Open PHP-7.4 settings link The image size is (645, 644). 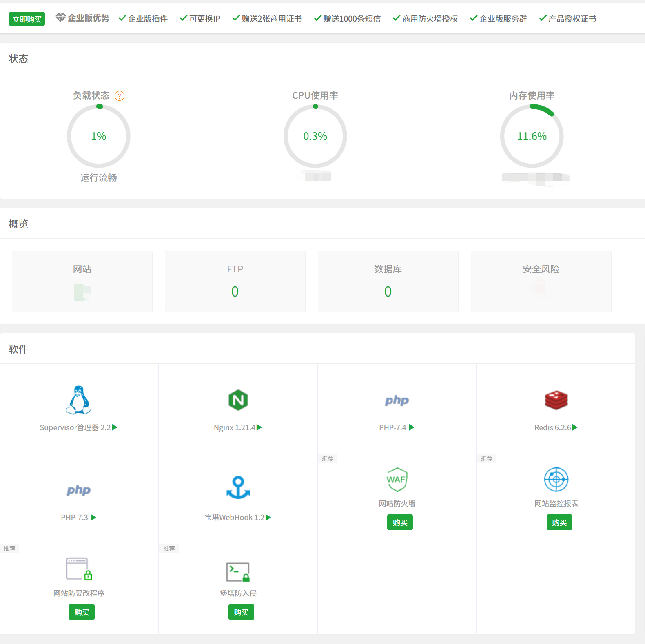pyautogui.click(x=392, y=427)
